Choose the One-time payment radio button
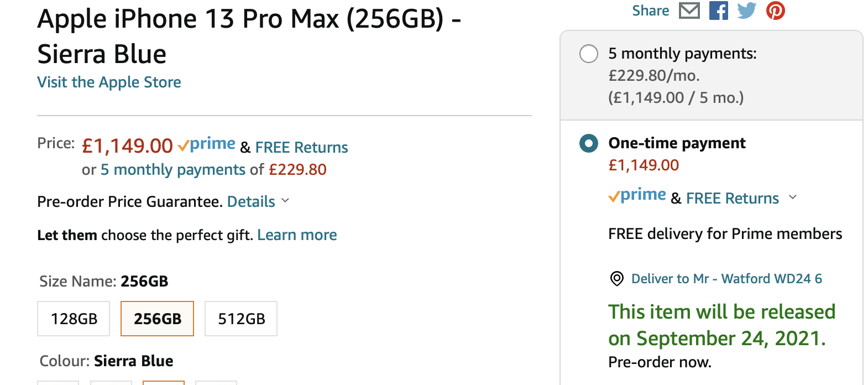The width and height of the screenshot is (868, 385). (588, 143)
